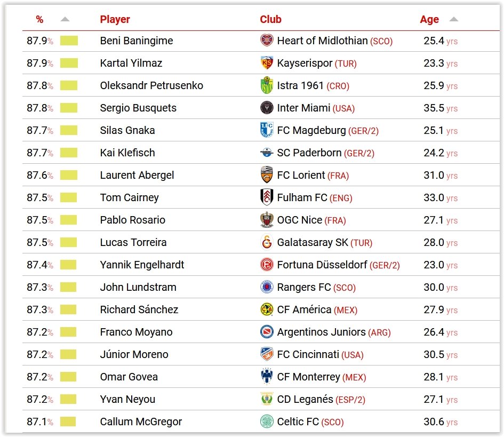Select the Kayserispor badge
This screenshot has height=437, width=504.
[x=267, y=63]
